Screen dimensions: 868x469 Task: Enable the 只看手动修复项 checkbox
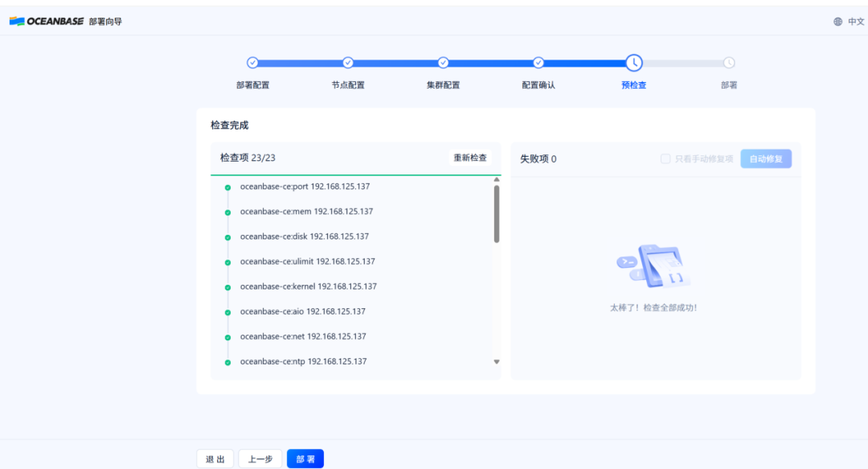pos(665,158)
